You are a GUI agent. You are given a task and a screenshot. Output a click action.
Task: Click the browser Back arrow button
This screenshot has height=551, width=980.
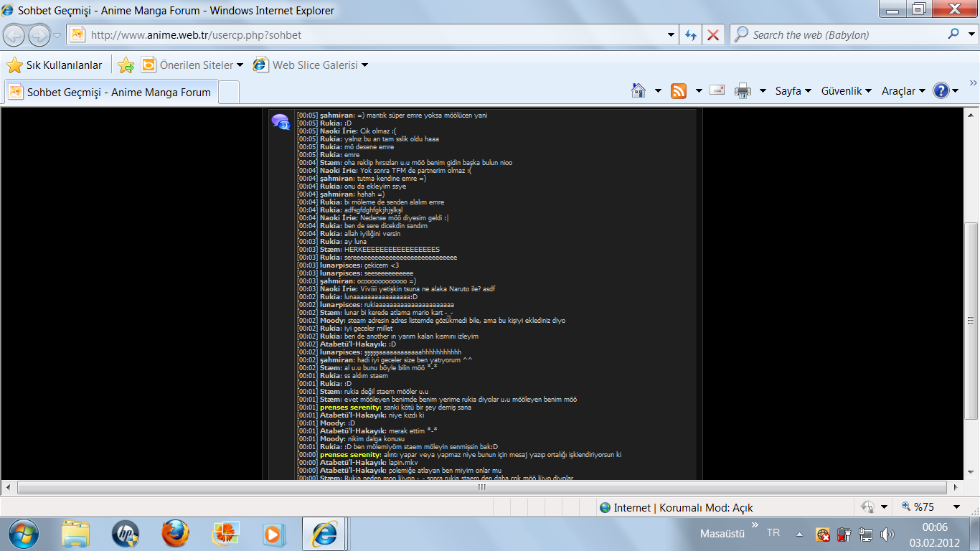click(x=15, y=34)
